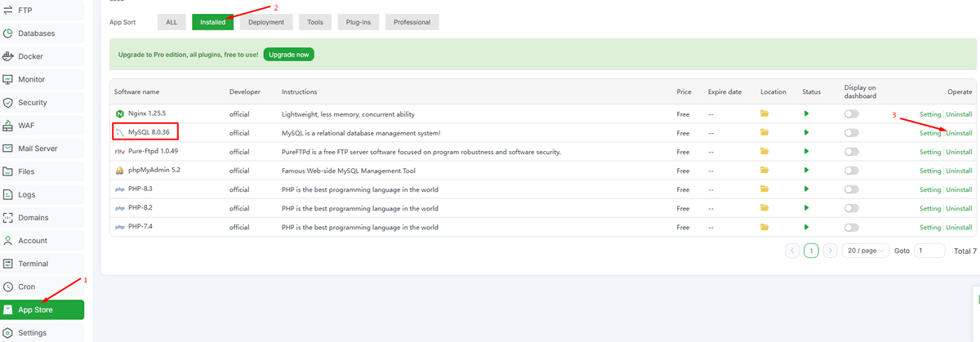Click the Goto page number field

tap(929, 251)
